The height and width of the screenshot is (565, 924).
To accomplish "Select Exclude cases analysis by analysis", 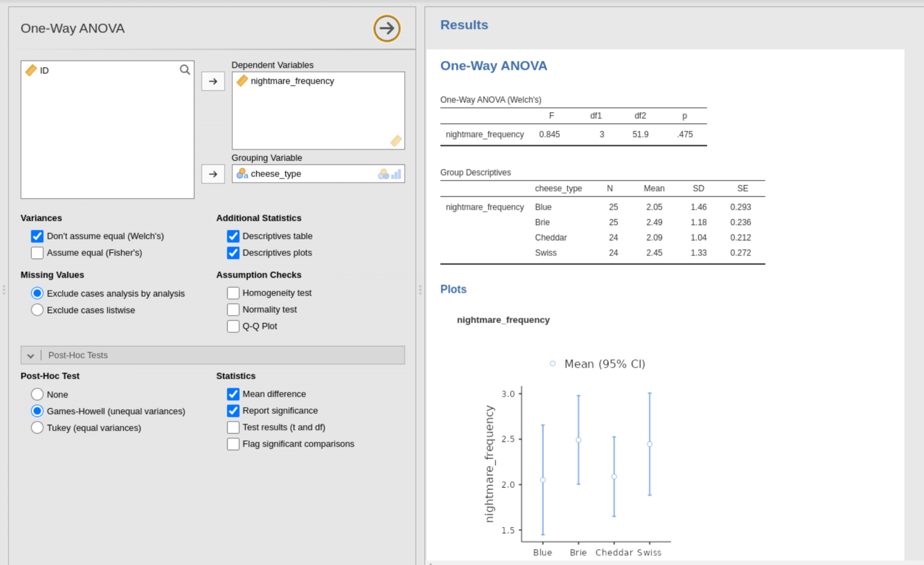I will 37,293.
